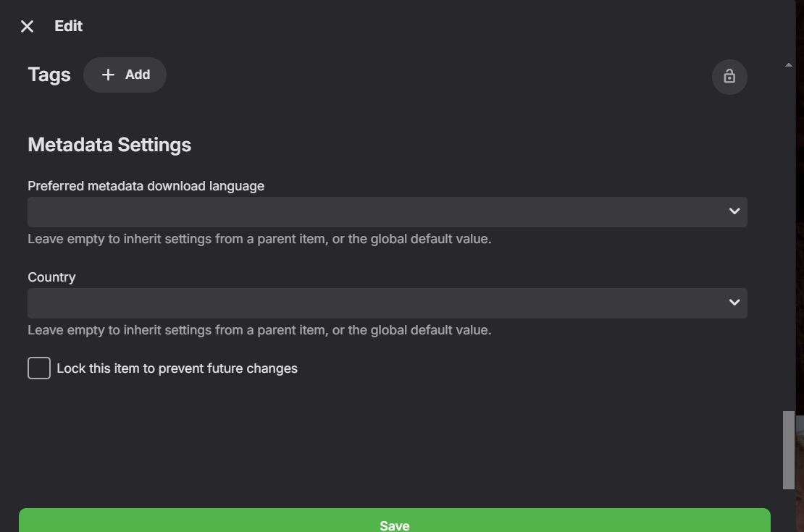
Task: Toggle the lock icon for the Tags field
Action: click(x=729, y=77)
